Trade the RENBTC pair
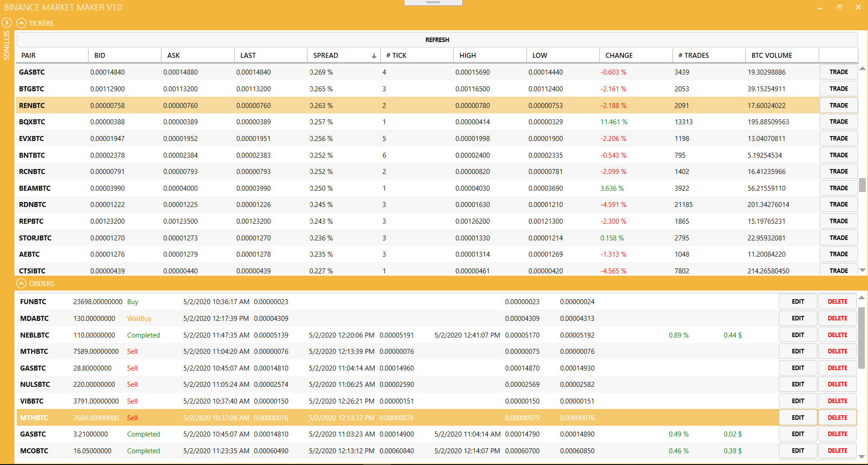The height and width of the screenshot is (465, 868). pyautogui.click(x=839, y=105)
